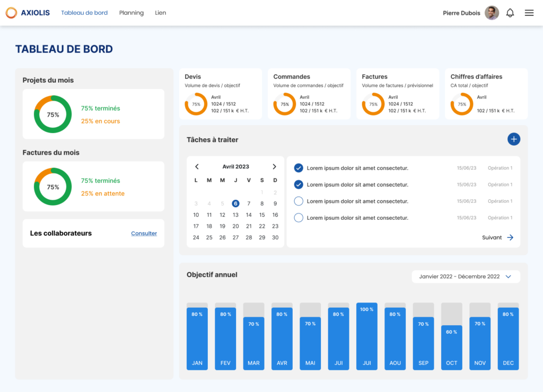This screenshot has height=392, width=543.
Task: Click the Chiffres d'affaires donut chart
Action: pos(462,104)
